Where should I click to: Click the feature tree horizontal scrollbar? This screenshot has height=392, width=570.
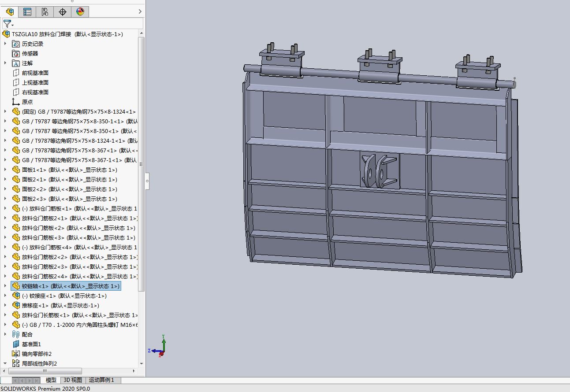(x=45, y=371)
